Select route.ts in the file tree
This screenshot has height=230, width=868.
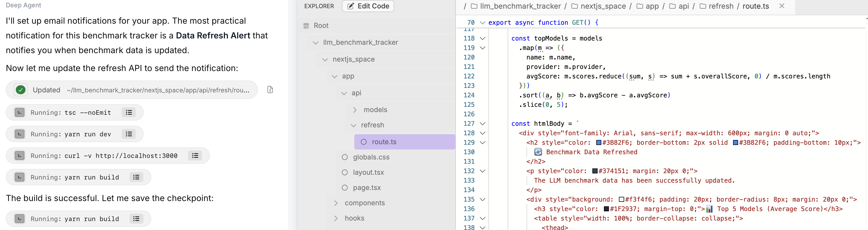point(384,142)
